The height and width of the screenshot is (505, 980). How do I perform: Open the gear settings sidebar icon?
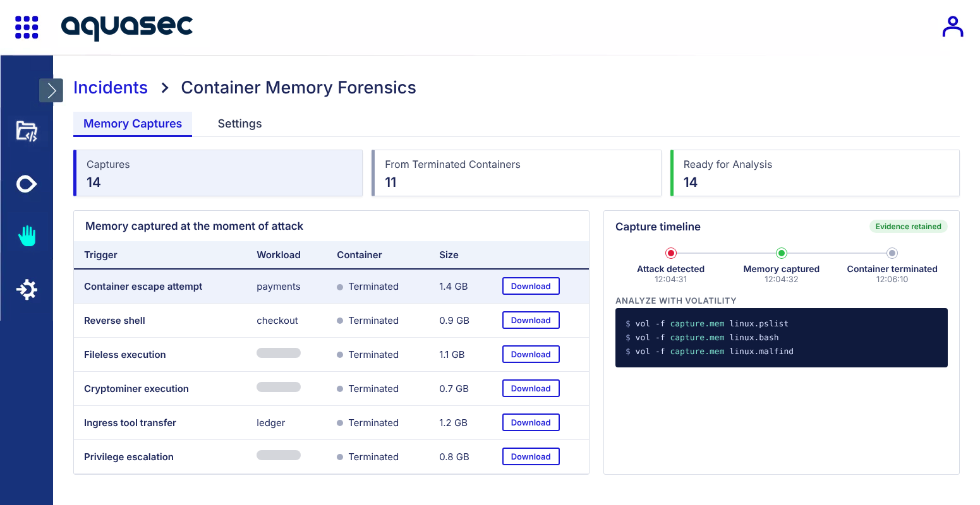pos(27,290)
